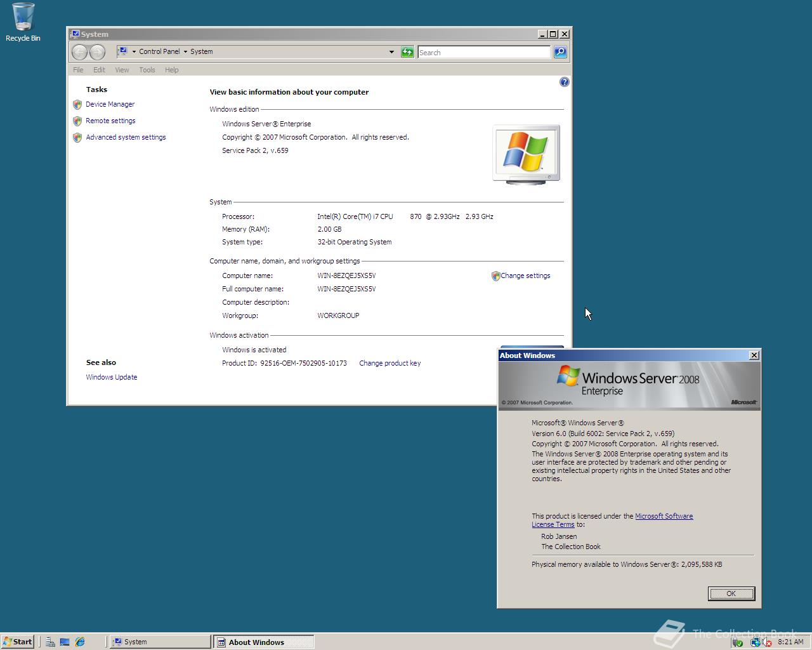Open the View menu
The width and height of the screenshot is (812, 650).
(x=122, y=70)
